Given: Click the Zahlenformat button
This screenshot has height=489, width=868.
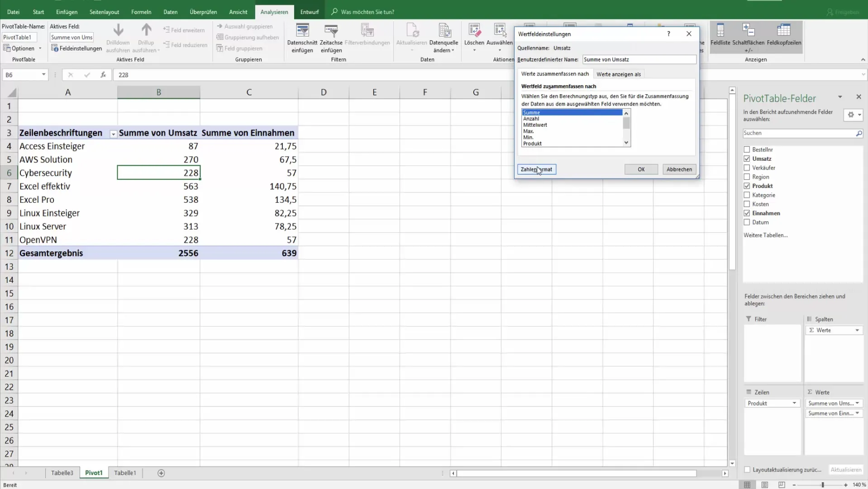Looking at the screenshot, I should point(536,169).
